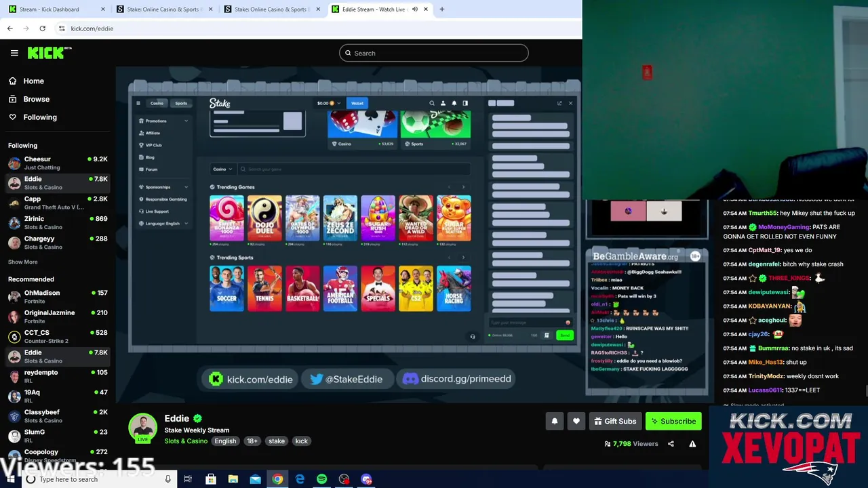Open OBS Studio from the taskbar
The width and height of the screenshot is (868, 488).
pyautogui.click(x=344, y=479)
